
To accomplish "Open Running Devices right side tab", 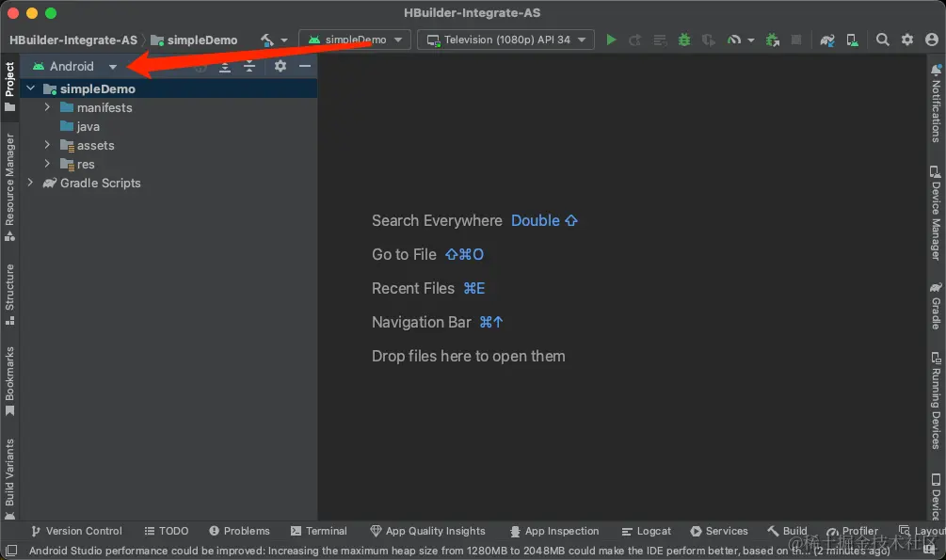I will point(936,401).
